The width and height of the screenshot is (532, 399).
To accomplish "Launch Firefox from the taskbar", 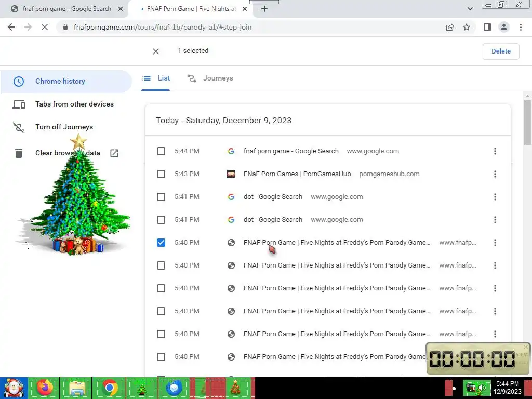I will tap(45, 388).
